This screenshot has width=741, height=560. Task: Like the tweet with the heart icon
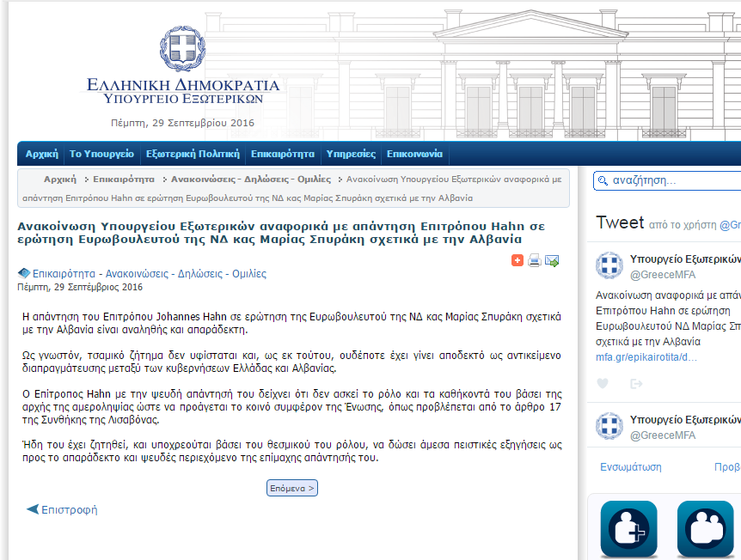click(x=603, y=383)
